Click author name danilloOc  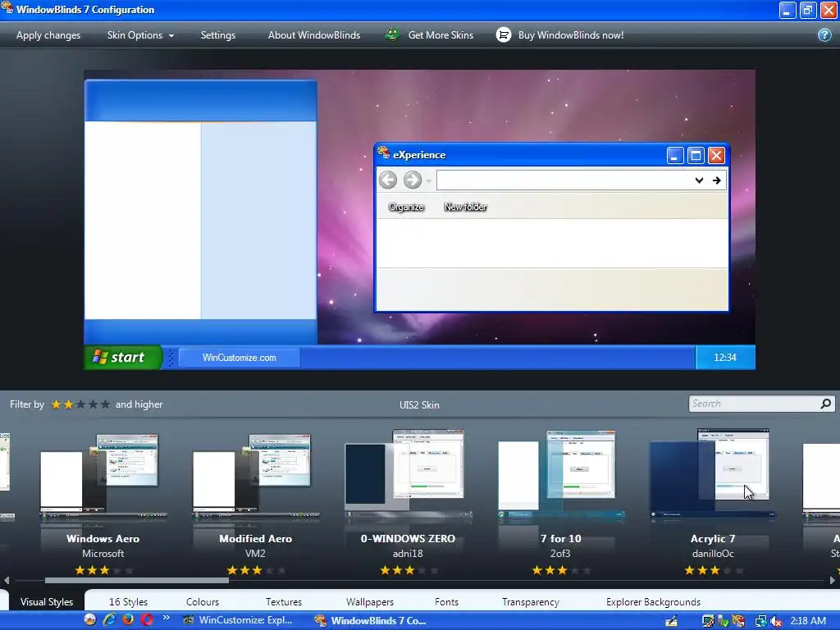(713, 554)
